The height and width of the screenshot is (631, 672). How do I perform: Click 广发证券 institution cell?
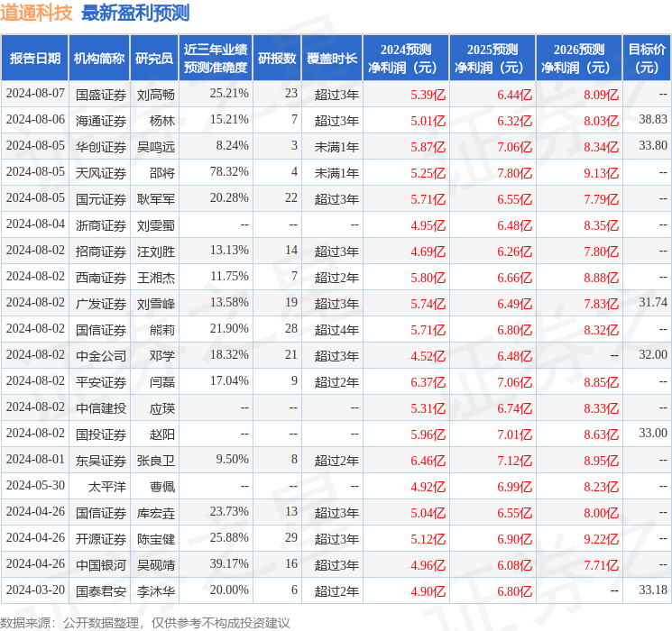pos(101,303)
